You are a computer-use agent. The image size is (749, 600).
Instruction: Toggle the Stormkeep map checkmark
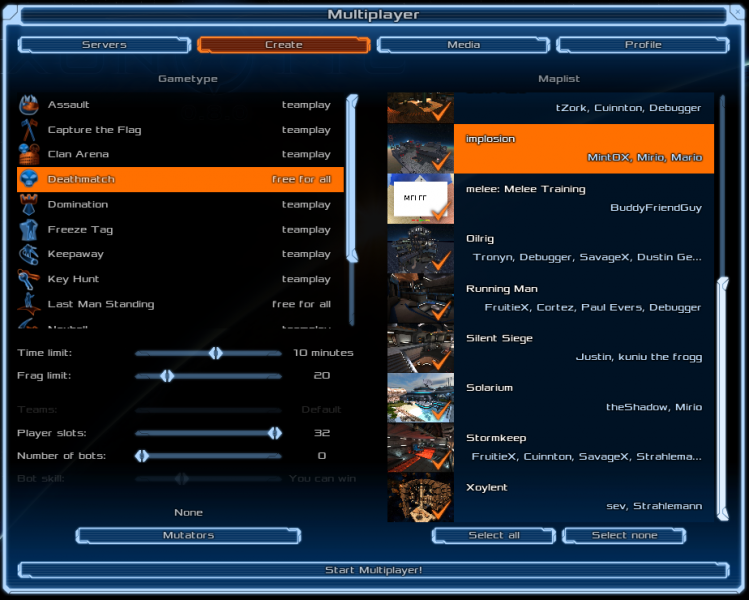coord(442,460)
